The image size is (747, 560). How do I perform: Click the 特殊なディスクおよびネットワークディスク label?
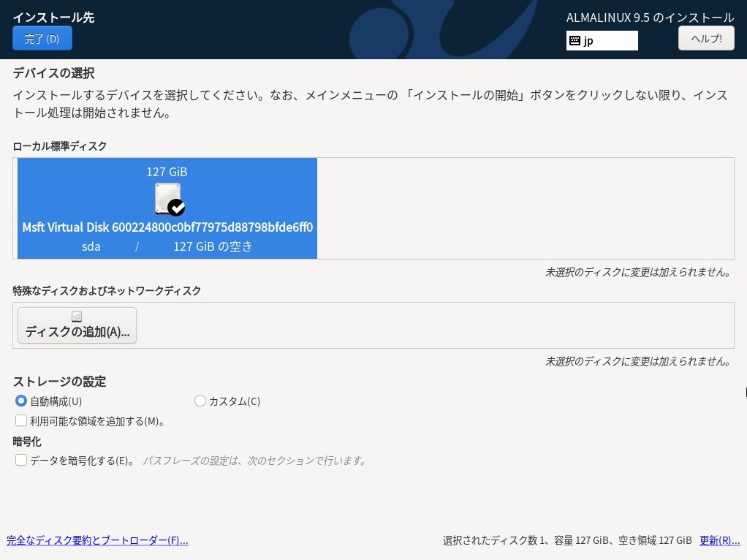(x=107, y=291)
